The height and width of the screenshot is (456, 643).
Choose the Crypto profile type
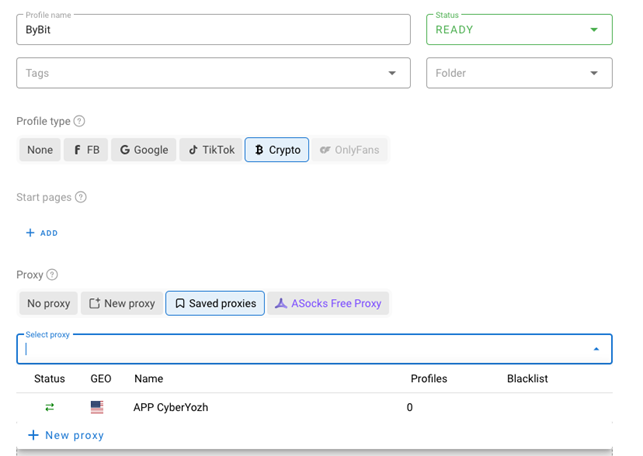coord(276,150)
